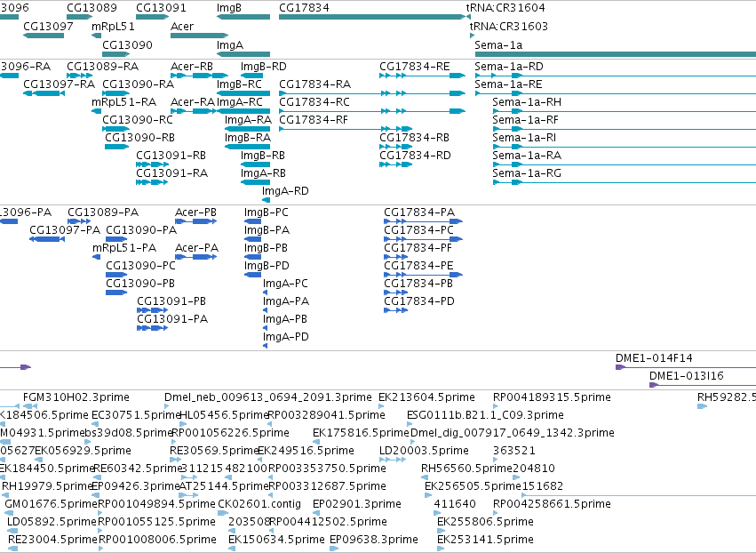Click protein CG17834-PD
The height and width of the screenshot is (553, 756).
(x=419, y=301)
